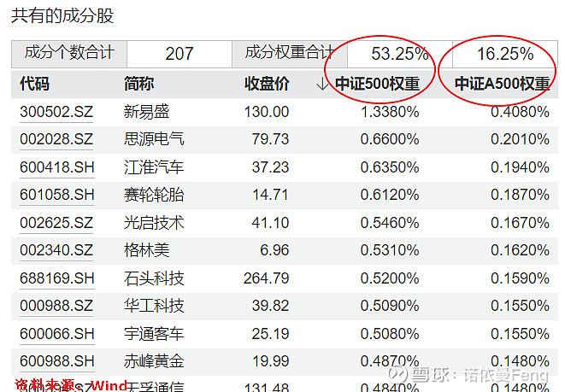Click the closing price 37.23
Image resolution: width=565 pixels, height=392 pixels.
point(270,167)
